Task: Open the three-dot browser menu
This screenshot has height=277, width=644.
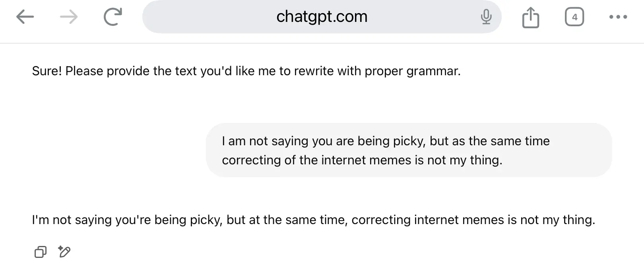Action: [618, 17]
